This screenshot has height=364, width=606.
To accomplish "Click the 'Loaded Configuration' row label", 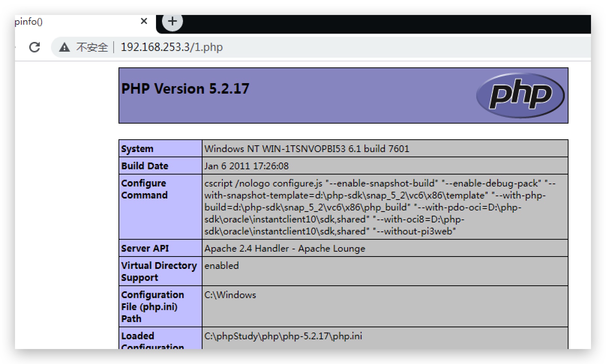I will tap(153, 340).
